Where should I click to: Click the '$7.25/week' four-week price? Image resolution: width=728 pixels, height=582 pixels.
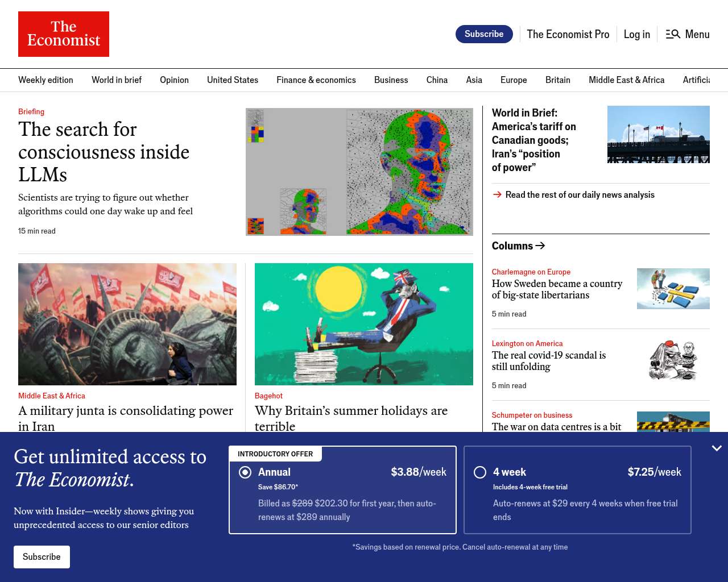[x=655, y=472]
